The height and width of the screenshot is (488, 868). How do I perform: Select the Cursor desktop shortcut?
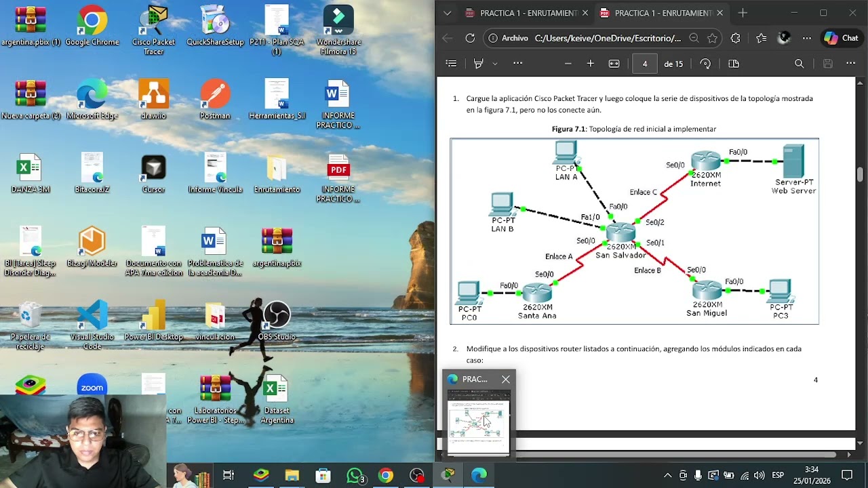point(153,174)
